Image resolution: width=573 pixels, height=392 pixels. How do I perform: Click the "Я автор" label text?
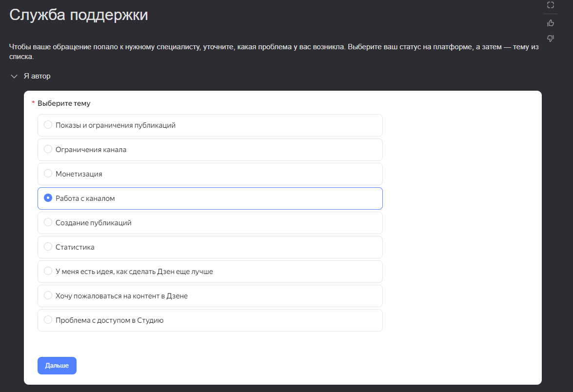click(37, 76)
